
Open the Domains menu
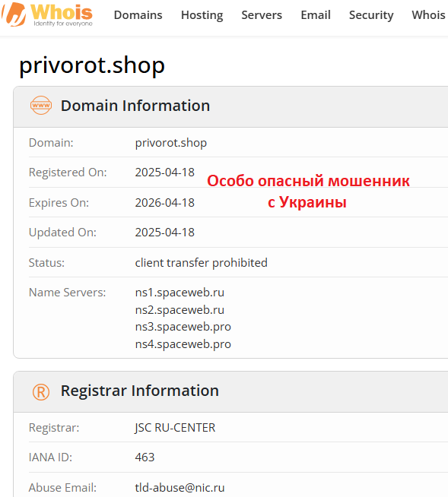point(138,15)
